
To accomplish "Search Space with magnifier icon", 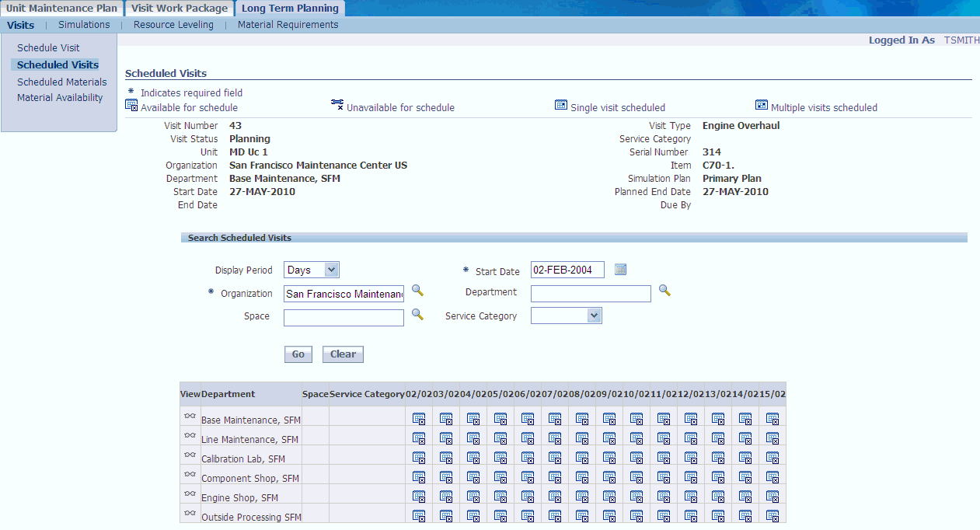I will [417, 314].
